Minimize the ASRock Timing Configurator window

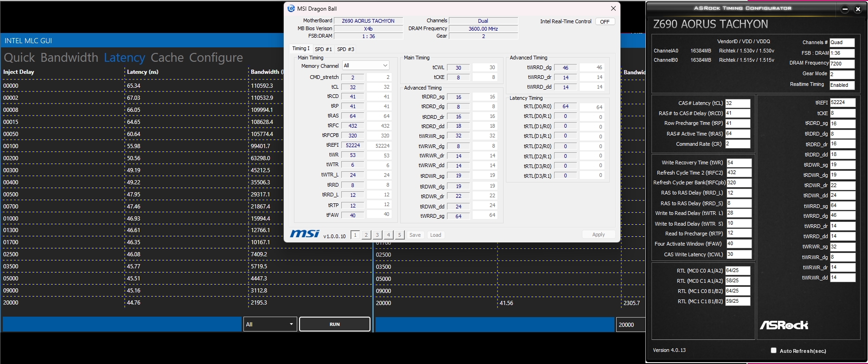coord(845,9)
